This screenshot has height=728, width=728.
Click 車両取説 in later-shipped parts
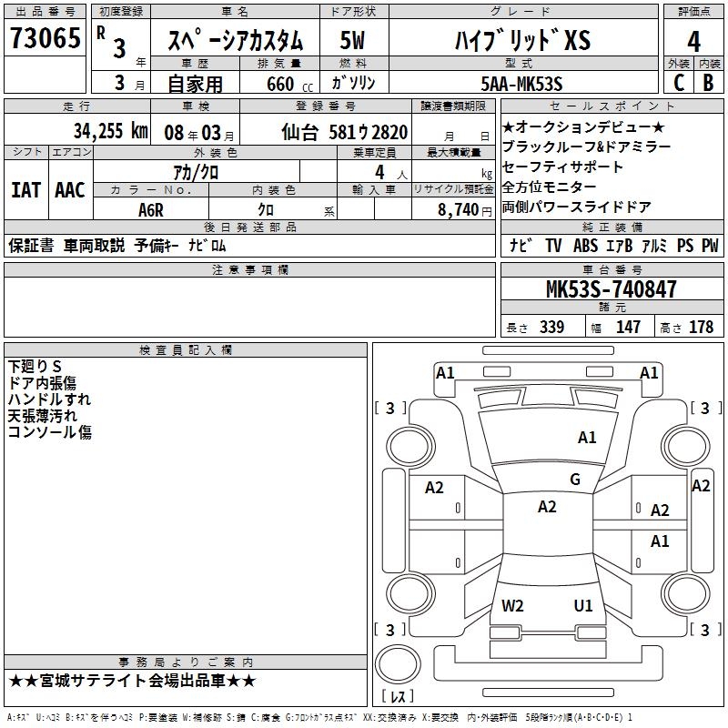pos(95,245)
